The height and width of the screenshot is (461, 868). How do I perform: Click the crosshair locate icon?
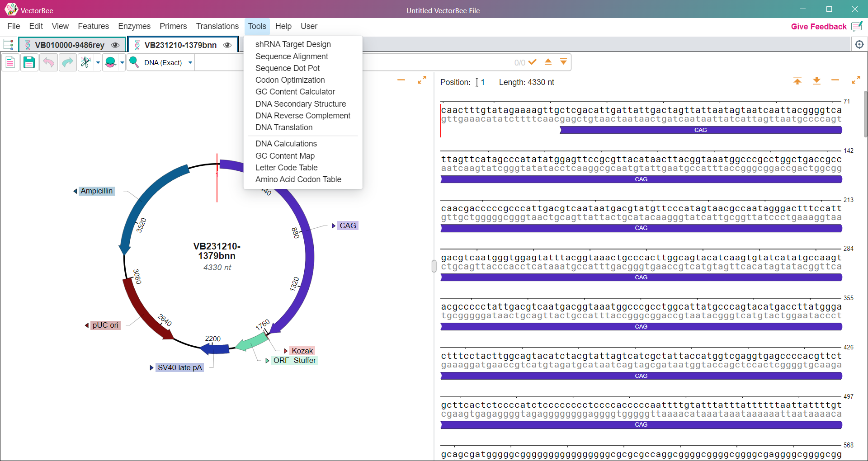(859, 44)
